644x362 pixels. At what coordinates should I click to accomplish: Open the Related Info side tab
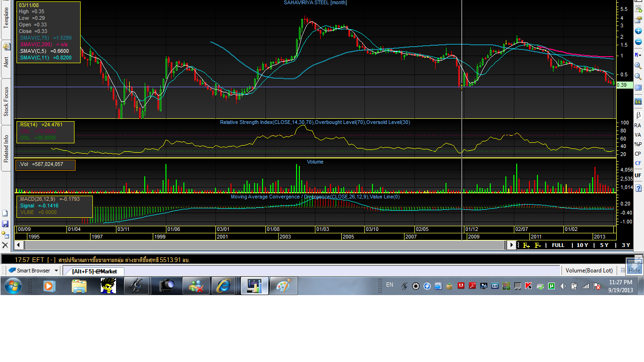(7, 148)
